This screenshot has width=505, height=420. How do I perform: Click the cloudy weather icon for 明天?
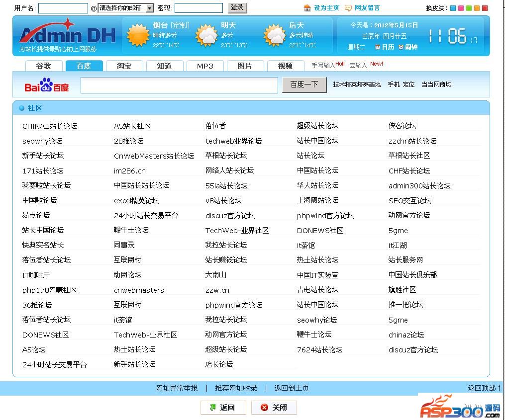click(x=206, y=35)
